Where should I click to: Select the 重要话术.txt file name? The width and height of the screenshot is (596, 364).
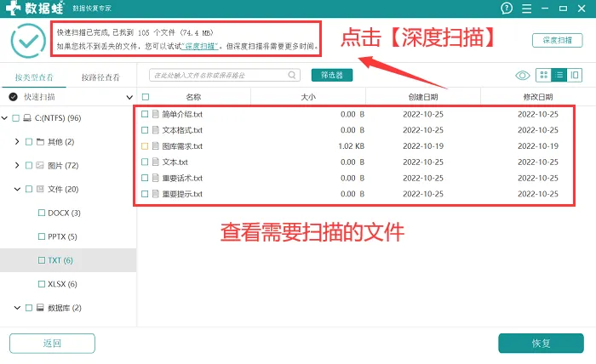click(x=182, y=178)
